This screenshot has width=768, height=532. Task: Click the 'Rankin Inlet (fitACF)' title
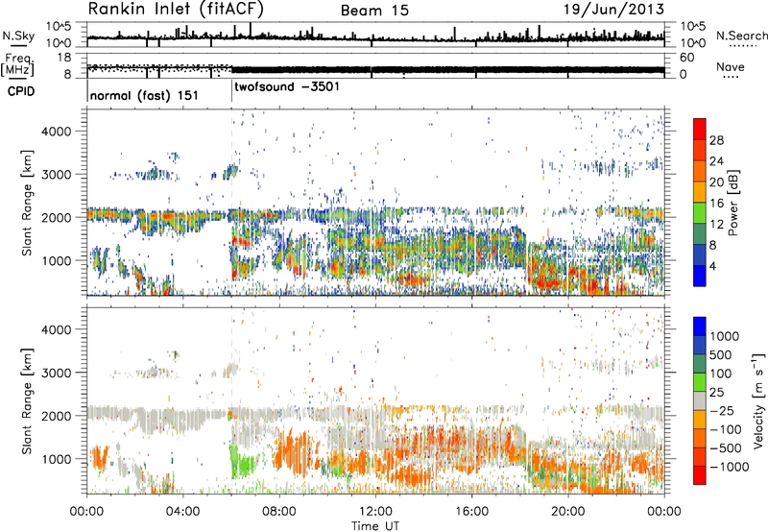pyautogui.click(x=176, y=10)
